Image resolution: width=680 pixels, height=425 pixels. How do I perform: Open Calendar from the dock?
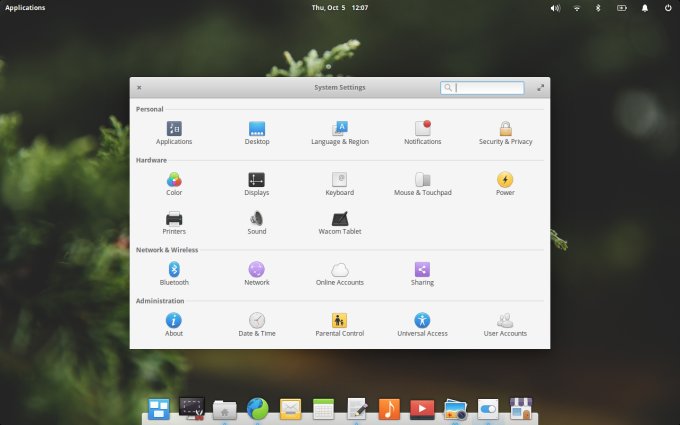pyautogui.click(x=324, y=409)
